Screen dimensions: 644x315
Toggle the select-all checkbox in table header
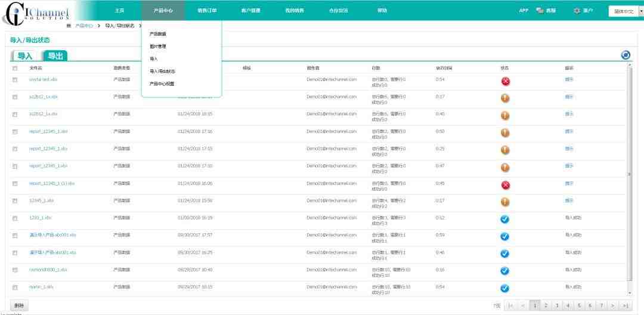(15, 68)
